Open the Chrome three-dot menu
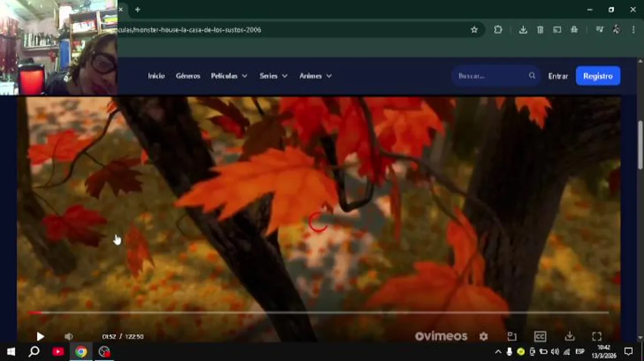 [633, 30]
